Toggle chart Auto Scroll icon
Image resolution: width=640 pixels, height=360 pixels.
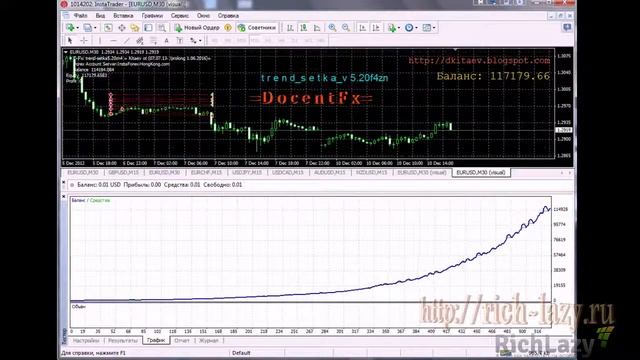362,28
